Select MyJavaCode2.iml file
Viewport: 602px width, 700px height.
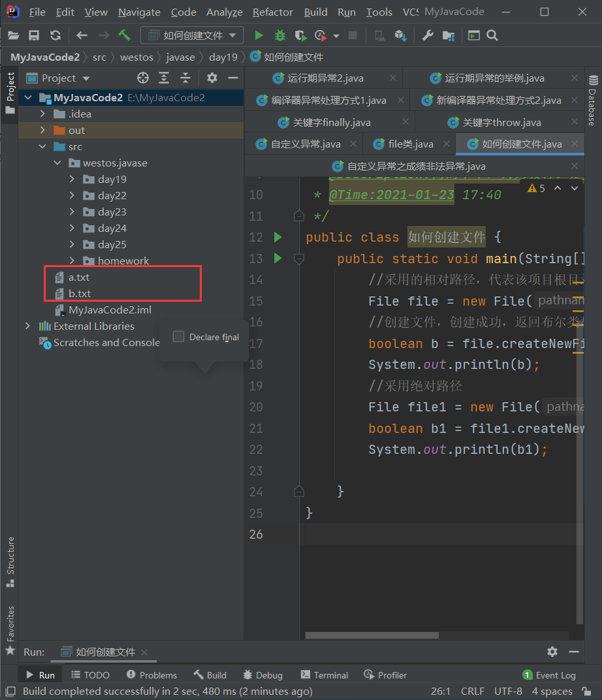(110, 310)
